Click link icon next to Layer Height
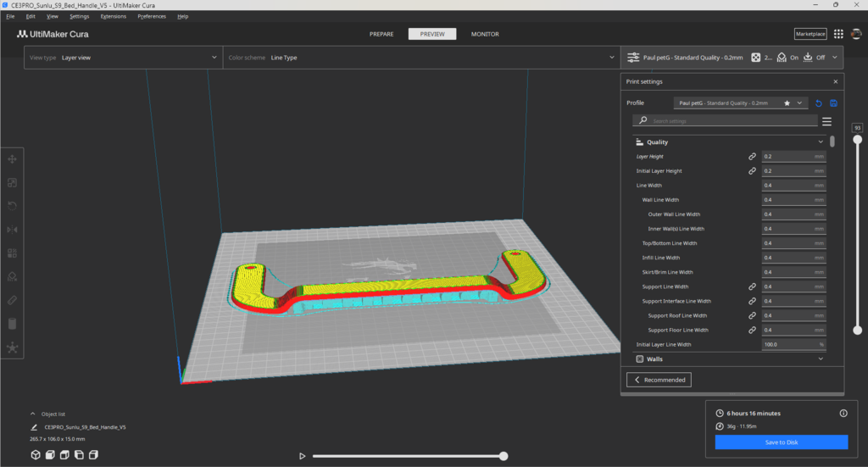The image size is (868, 467). pyautogui.click(x=753, y=157)
